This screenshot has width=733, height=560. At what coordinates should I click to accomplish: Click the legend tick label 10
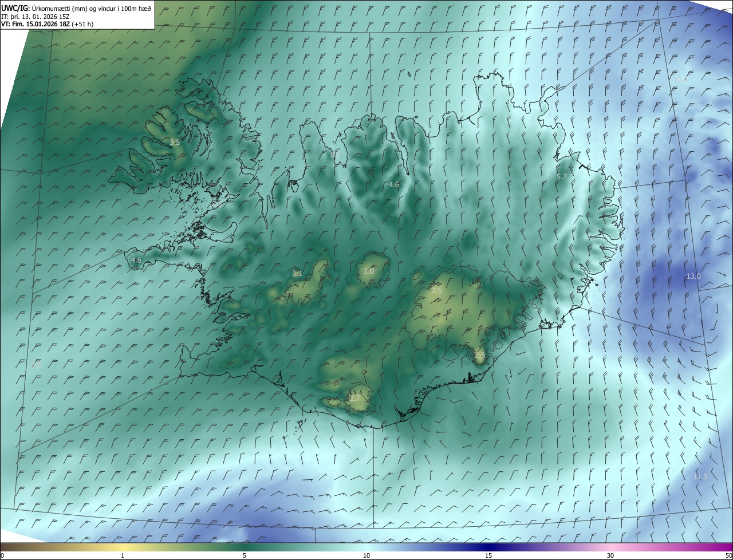[x=366, y=555]
